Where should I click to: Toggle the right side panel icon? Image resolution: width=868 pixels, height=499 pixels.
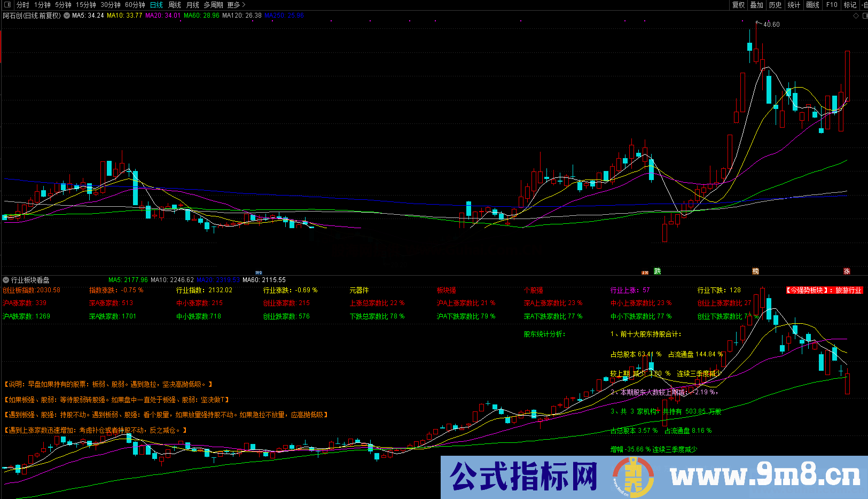click(864, 15)
